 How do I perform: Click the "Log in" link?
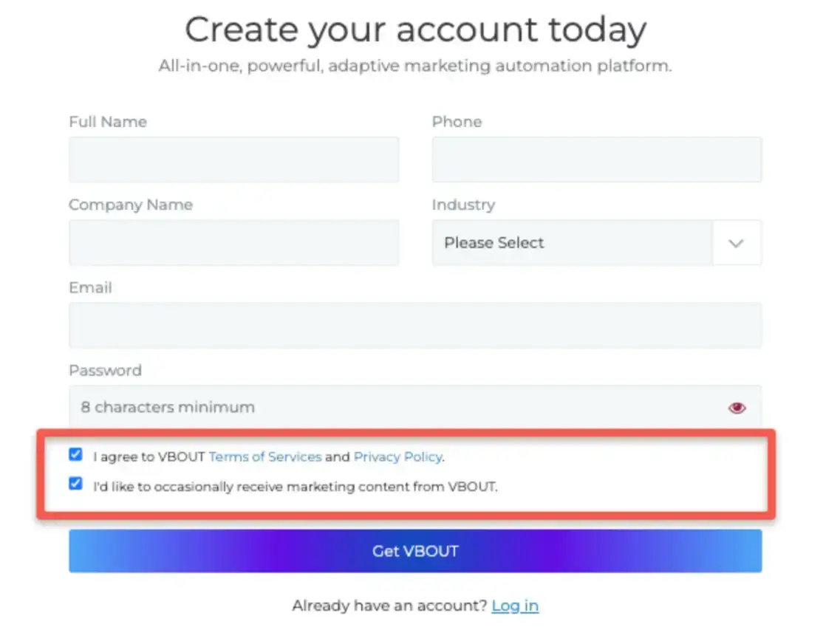pyautogui.click(x=515, y=606)
